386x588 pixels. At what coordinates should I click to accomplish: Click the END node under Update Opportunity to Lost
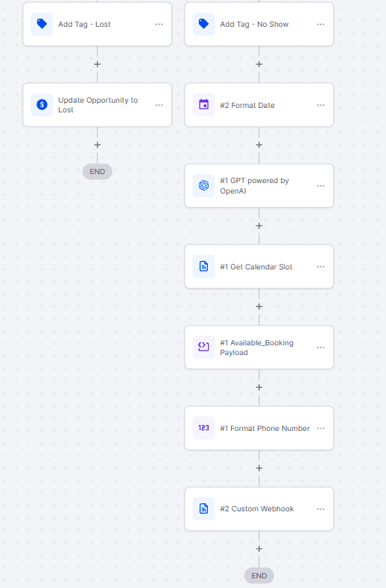pos(98,171)
